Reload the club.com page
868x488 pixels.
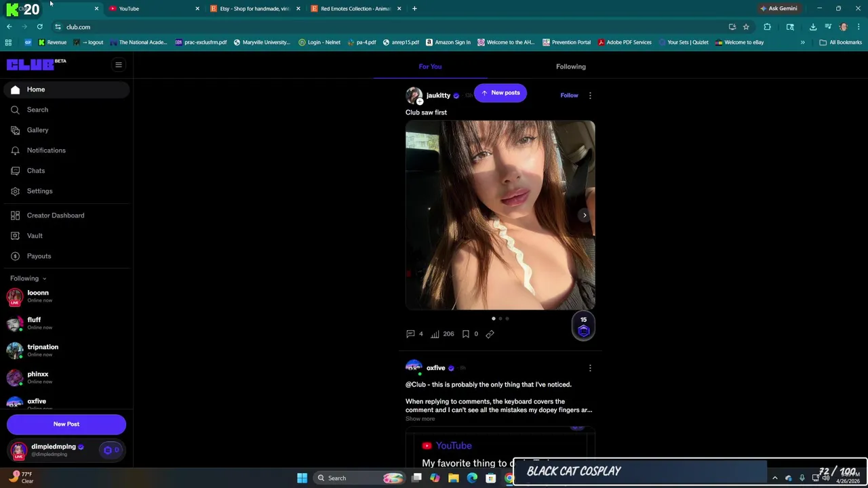click(39, 27)
